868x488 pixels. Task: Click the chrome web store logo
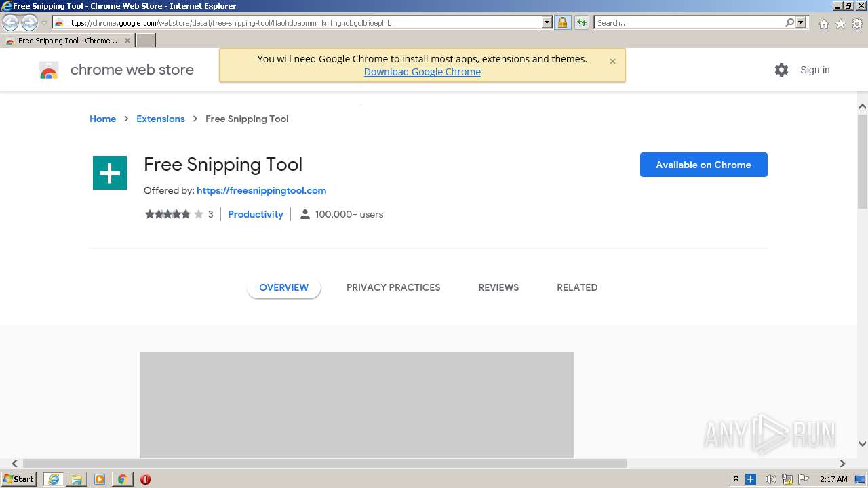(x=117, y=70)
